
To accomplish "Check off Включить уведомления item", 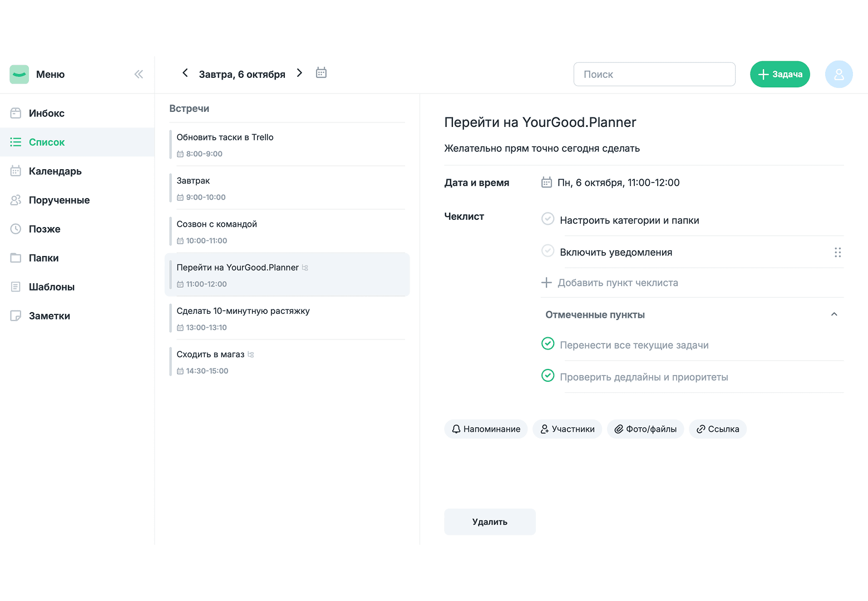I will (548, 251).
